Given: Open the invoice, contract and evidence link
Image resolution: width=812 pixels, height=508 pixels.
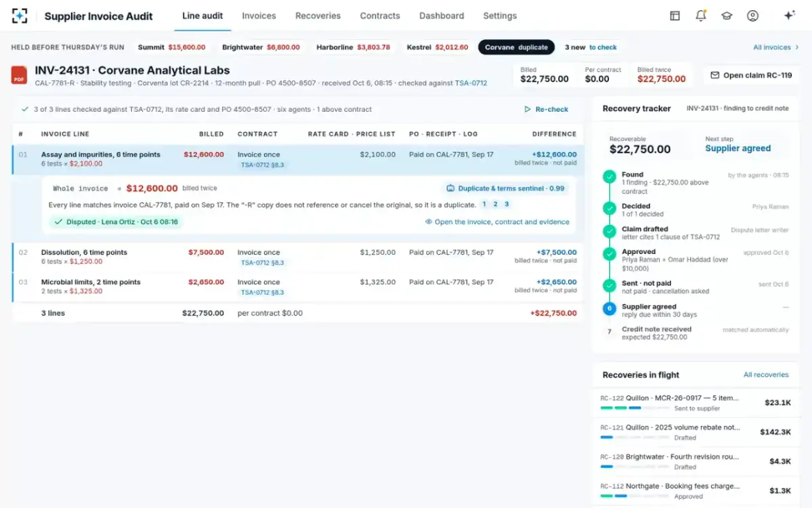Looking at the screenshot, I should 497,221.
